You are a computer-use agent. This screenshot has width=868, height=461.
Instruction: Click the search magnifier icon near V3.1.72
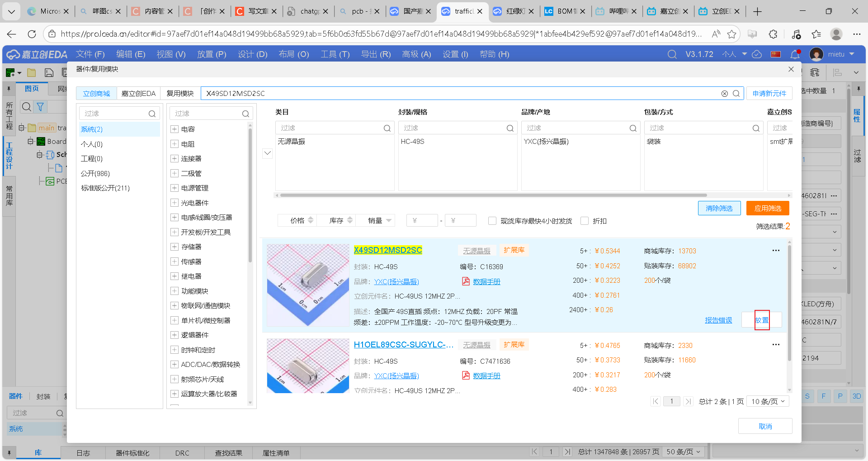pyautogui.click(x=672, y=54)
